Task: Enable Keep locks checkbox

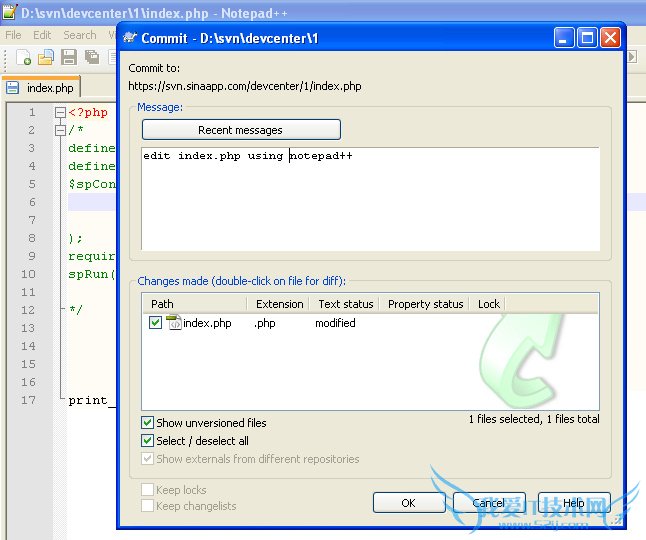Action: pyautogui.click(x=147, y=490)
